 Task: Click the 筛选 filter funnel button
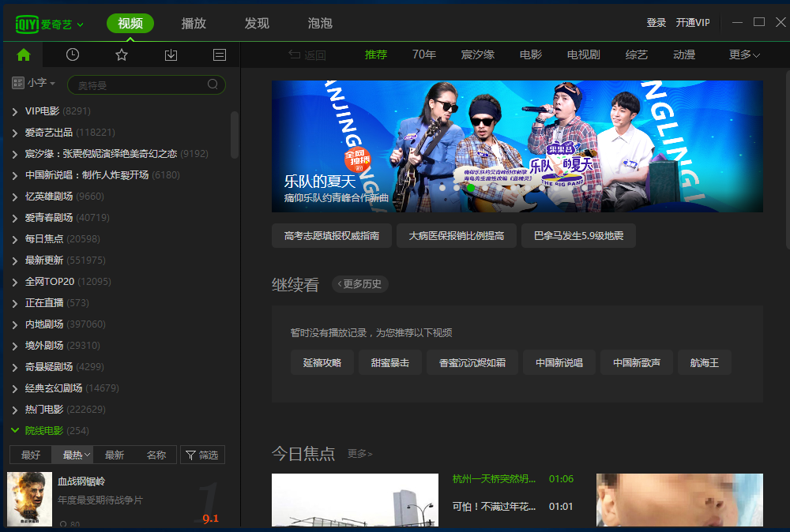pyautogui.click(x=202, y=455)
